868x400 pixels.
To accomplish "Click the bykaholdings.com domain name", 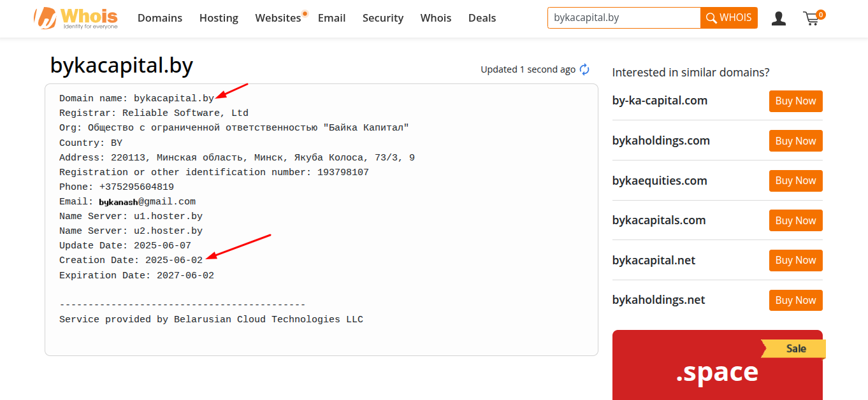I will click(x=661, y=141).
